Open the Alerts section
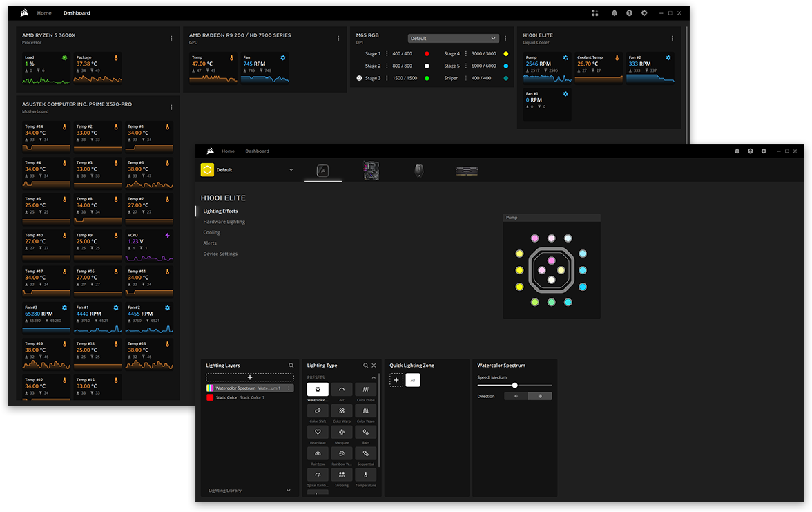The image size is (812, 512). click(210, 243)
